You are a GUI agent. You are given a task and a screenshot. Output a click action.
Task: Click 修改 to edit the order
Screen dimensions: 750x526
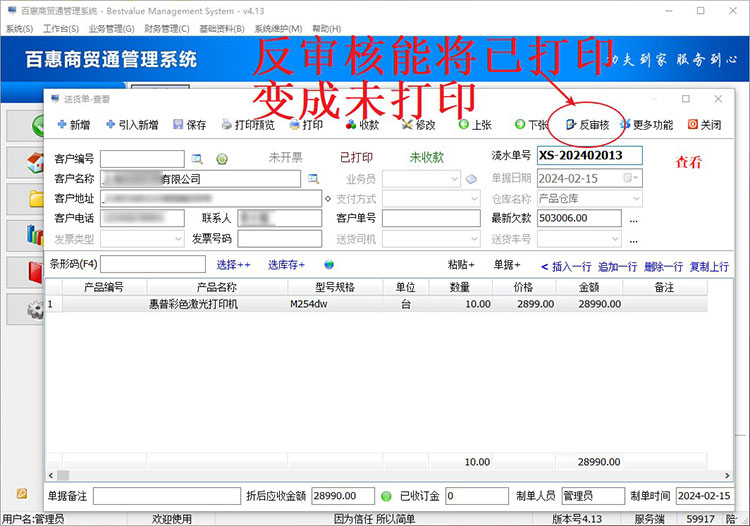point(419,125)
